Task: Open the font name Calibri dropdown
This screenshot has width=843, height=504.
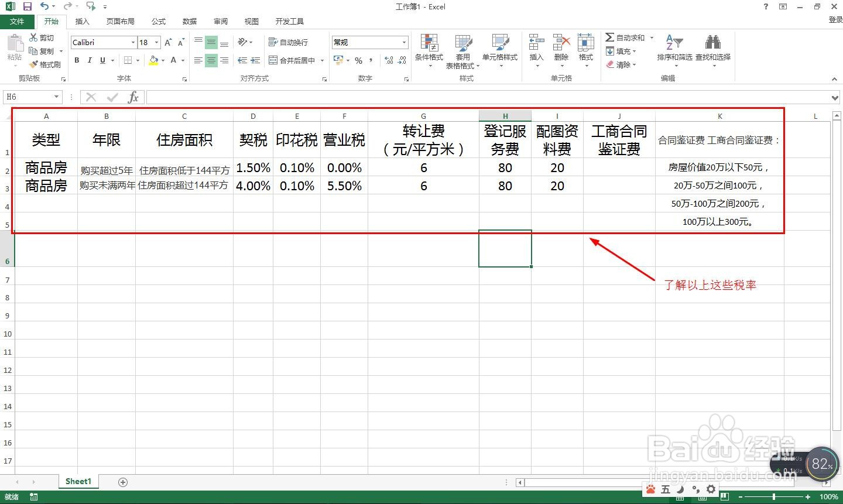Action: [x=133, y=42]
